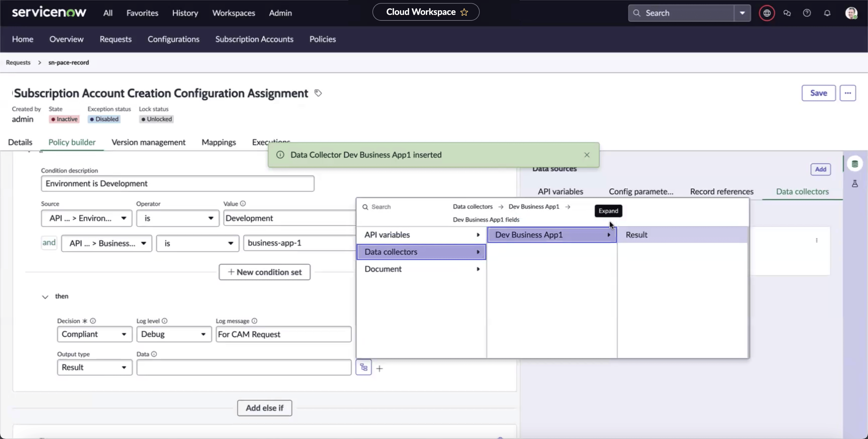This screenshot has height=439, width=868.
Task: Open the History menu
Action: [185, 13]
